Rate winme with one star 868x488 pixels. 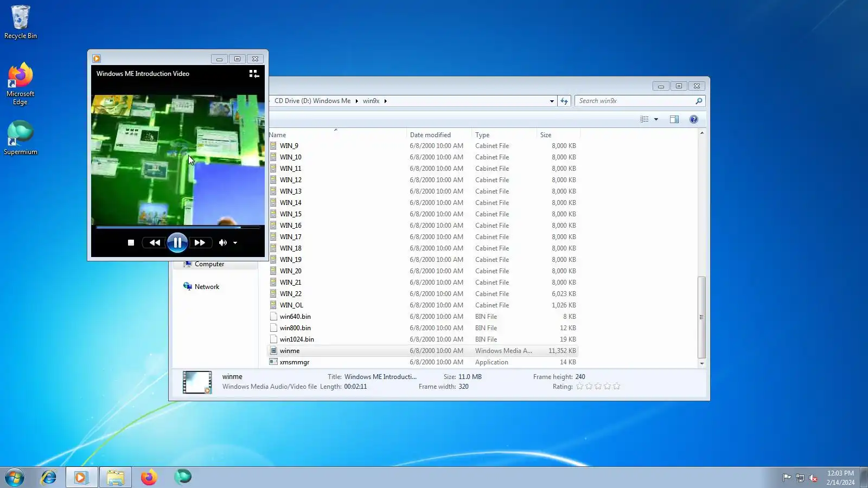click(579, 387)
